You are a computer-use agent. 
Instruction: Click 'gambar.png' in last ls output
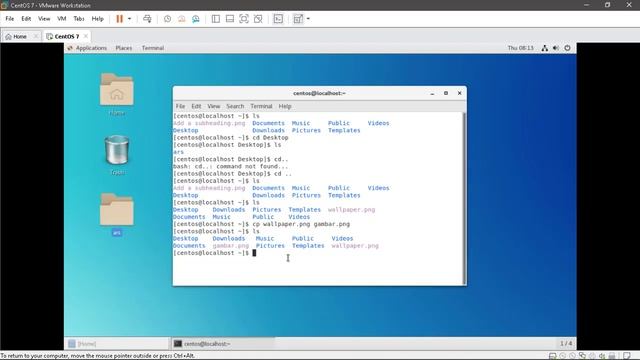pyautogui.click(x=231, y=246)
